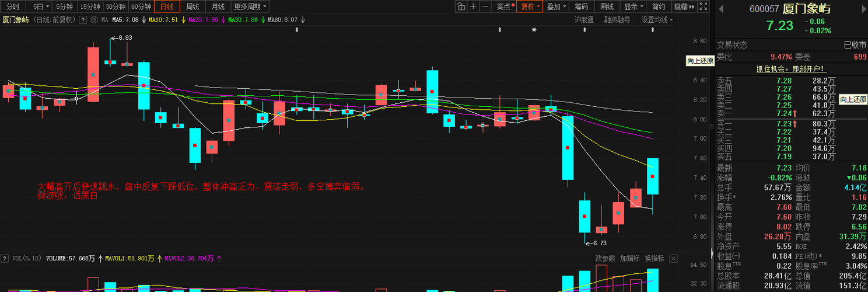Toggle 简约 simple view mode
The image size is (868, 292).
659,6
